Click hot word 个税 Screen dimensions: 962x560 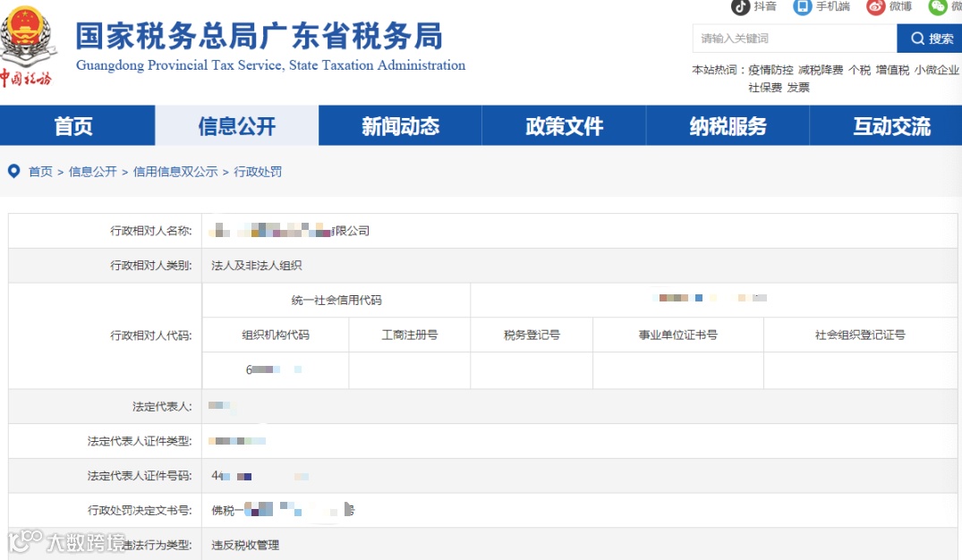859,70
